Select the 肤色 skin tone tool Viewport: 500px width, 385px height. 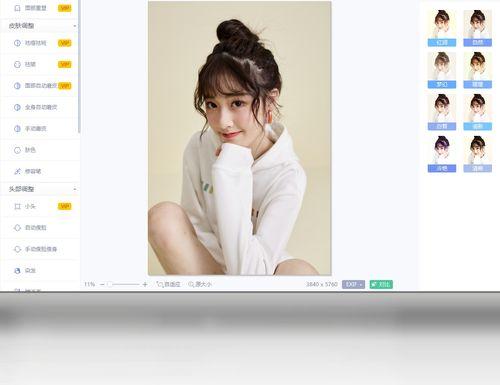(40, 150)
